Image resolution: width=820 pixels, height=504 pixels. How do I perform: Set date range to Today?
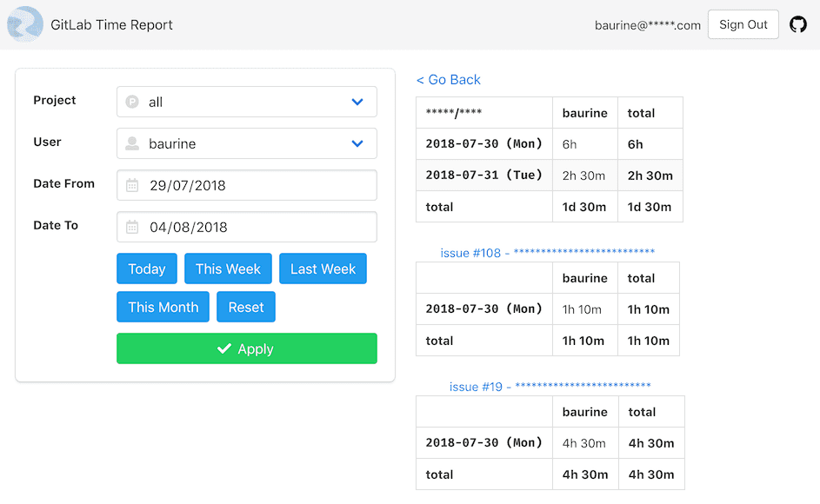coord(147,269)
